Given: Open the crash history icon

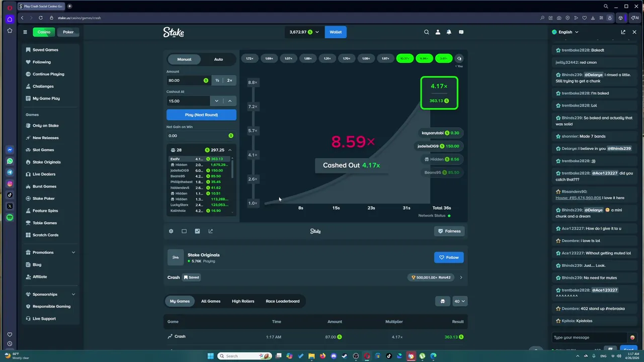Looking at the screenshot, I should [459, 58].
